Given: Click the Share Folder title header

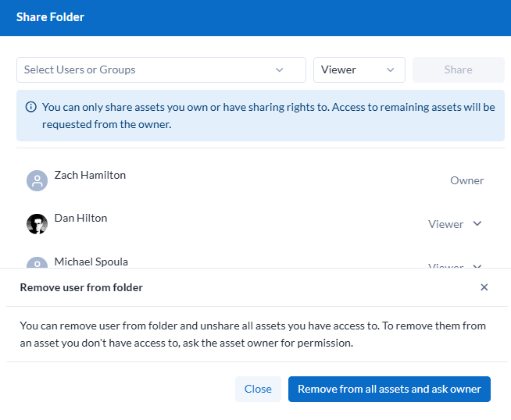Looking at the screenshot, I should (x=50, y=16).
